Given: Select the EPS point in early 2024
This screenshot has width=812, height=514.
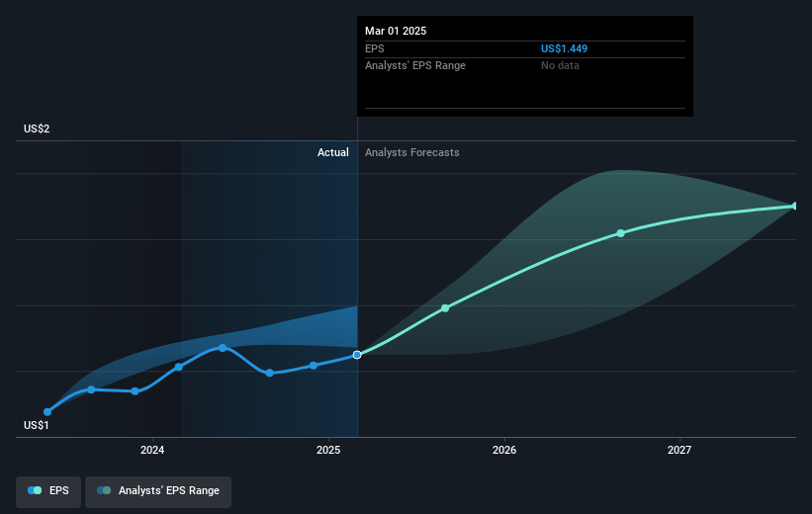Looking at the screenshot, I should (x=179, y=367).
